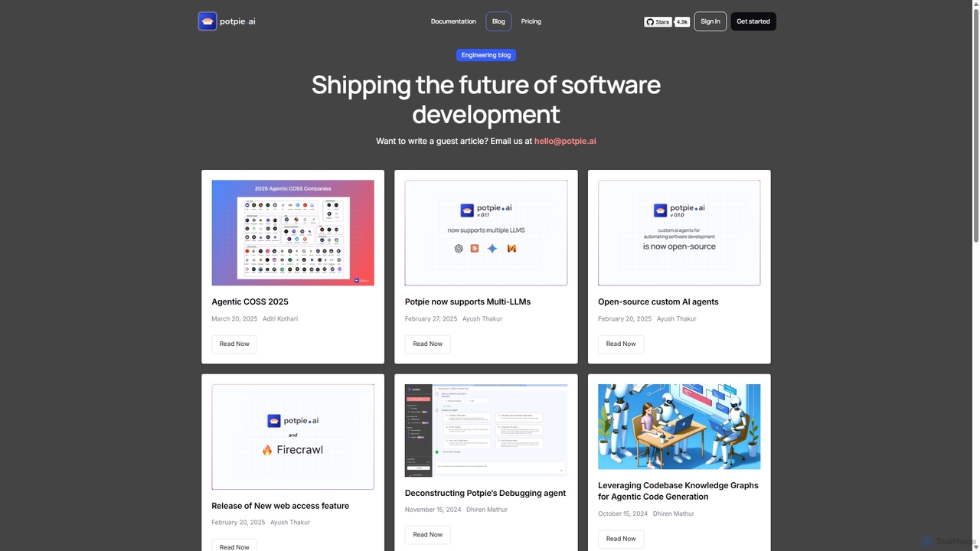980x551 pixels.
Task: Click Release of New web access feature title
Action: pos(280,506)
